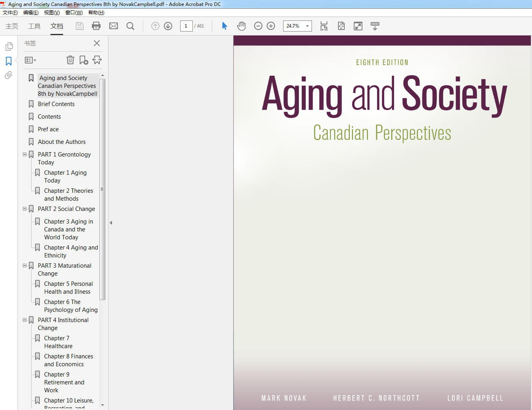This screenshot has width=532, height=410.
Task: Zoom out with the minus icon
Action: click(x=258, y=26)
